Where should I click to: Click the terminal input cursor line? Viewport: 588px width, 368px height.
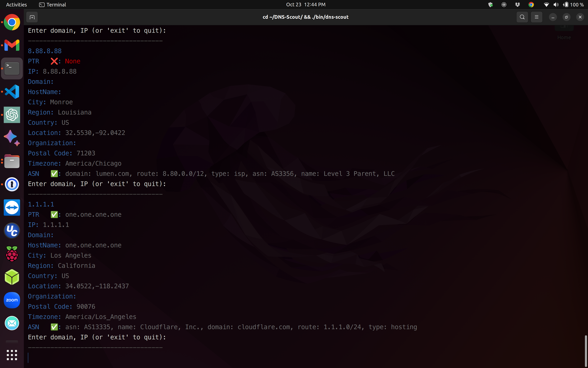tap(28, 358)
